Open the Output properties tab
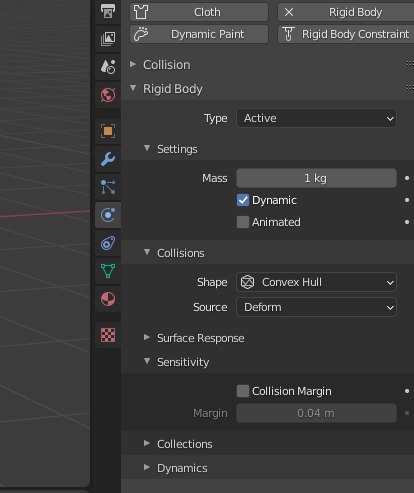Screen dimensions: 414x493 (x=108, y=11)
